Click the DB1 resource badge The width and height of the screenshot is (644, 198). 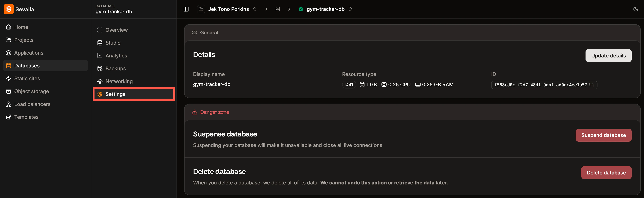tap(349, 85)
